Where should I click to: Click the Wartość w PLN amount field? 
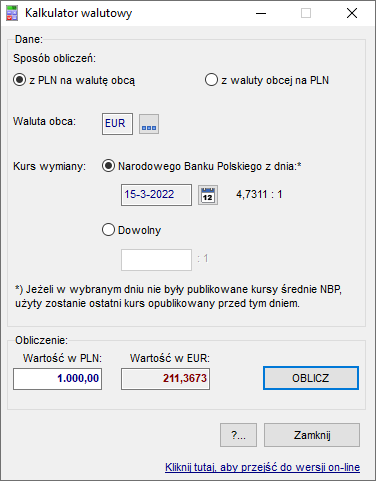tap(58, 379)
